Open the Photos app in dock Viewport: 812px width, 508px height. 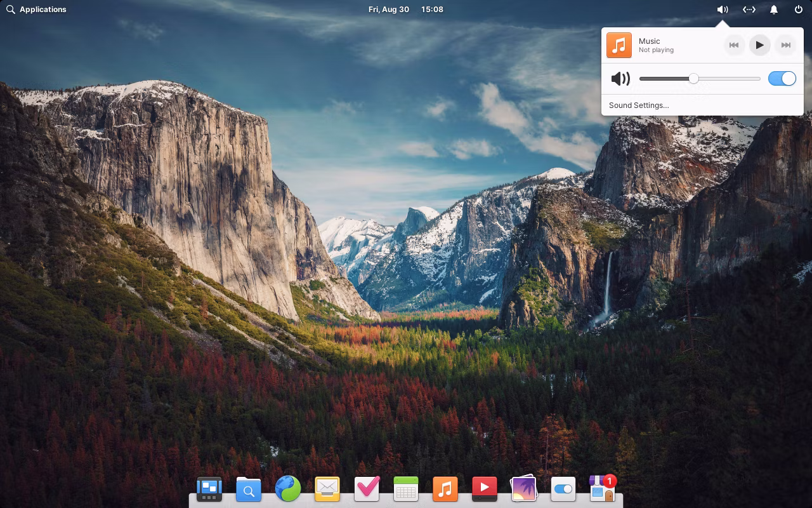click(x=524, y=489)
